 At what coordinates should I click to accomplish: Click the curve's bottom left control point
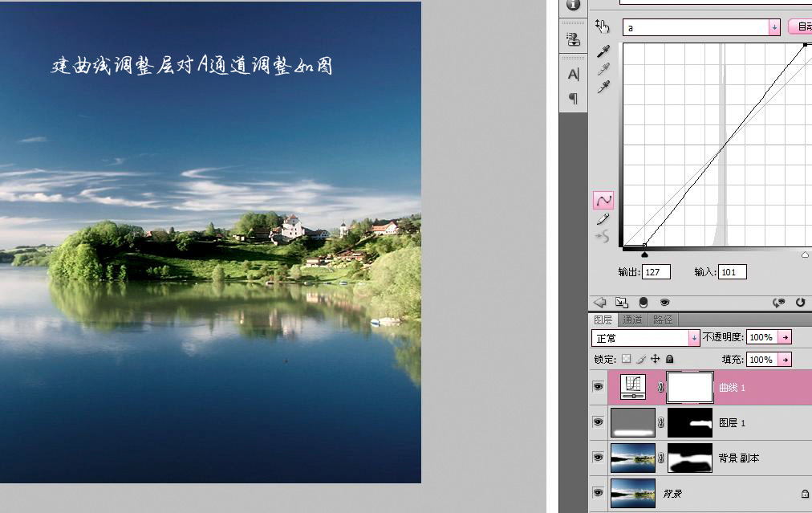pos(644,245)
